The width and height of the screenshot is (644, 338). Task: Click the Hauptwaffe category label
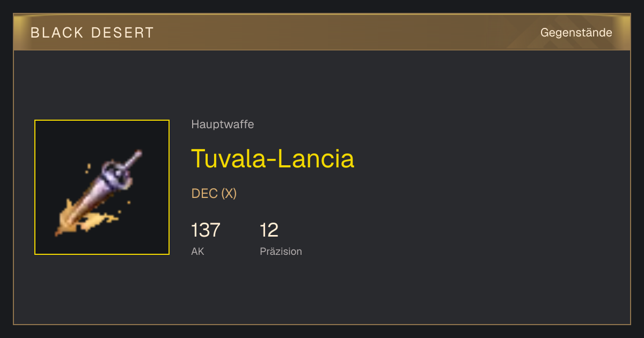pyautogui.click(x=223, y=124)
